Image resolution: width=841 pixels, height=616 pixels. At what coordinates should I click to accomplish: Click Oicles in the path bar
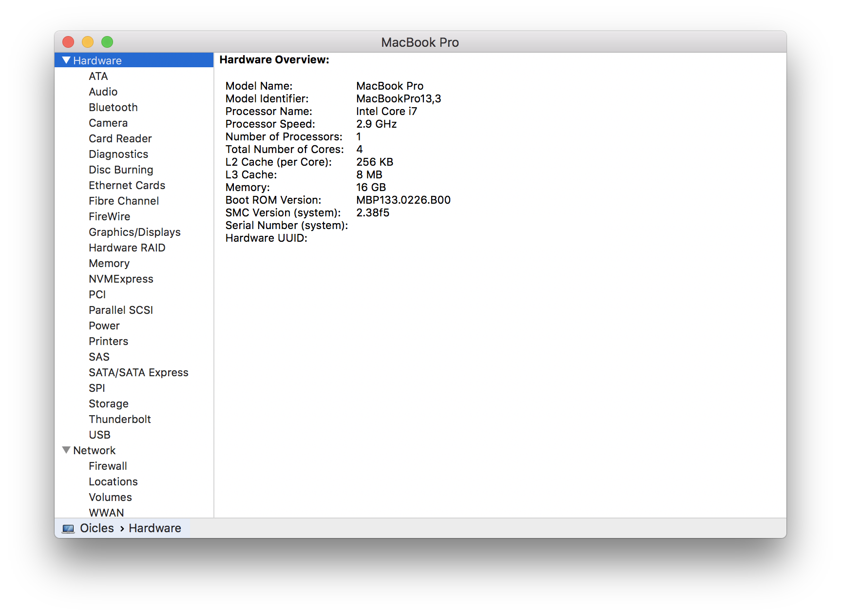pos(97,528)
